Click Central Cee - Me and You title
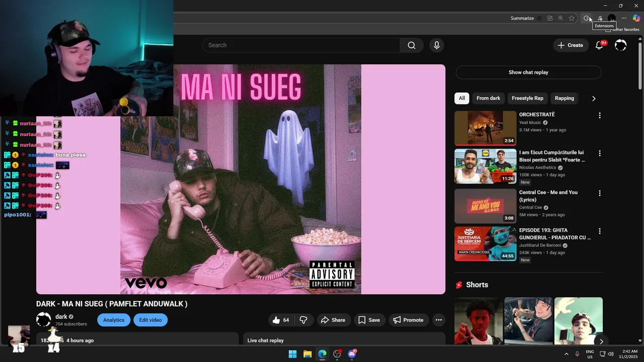 548,196
